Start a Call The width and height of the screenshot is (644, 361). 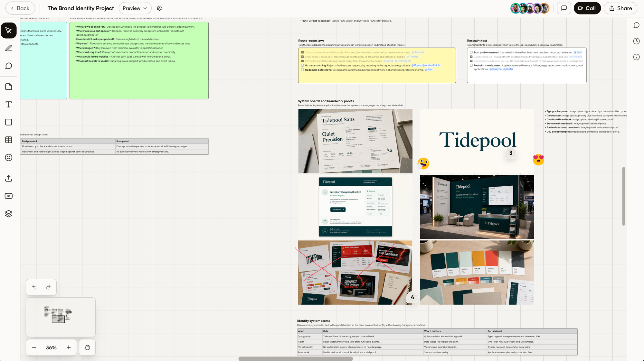point(587,8)
